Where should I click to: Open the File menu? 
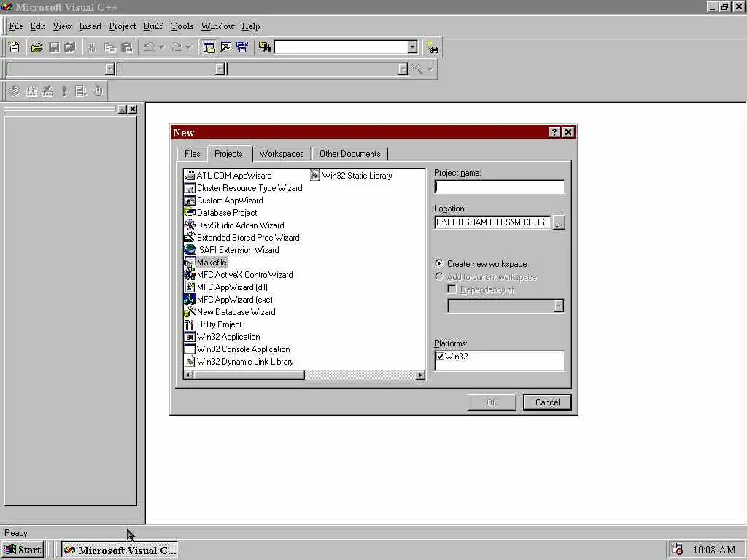point(16,26)
